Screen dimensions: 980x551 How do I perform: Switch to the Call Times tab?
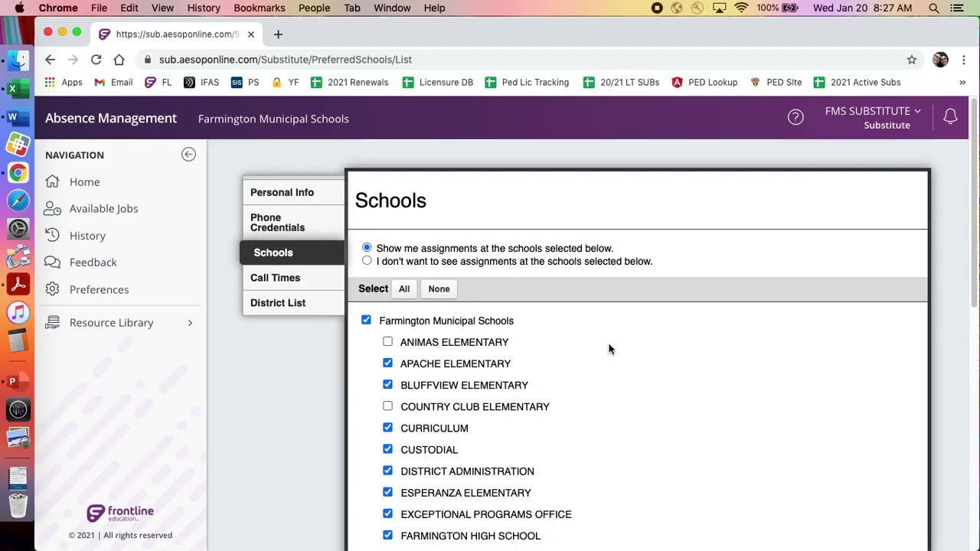[x=275, y=278]
